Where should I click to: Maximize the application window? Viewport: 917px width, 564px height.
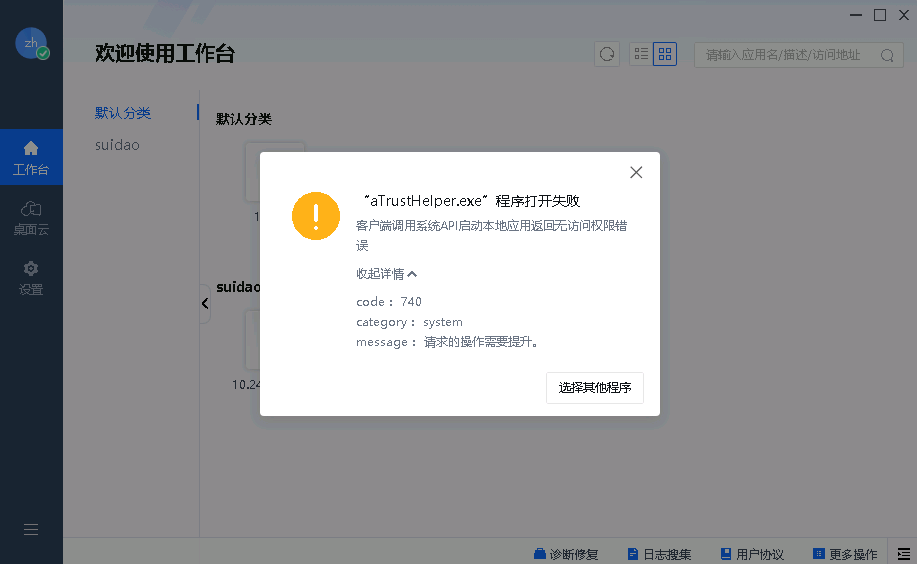pos(880,15)
